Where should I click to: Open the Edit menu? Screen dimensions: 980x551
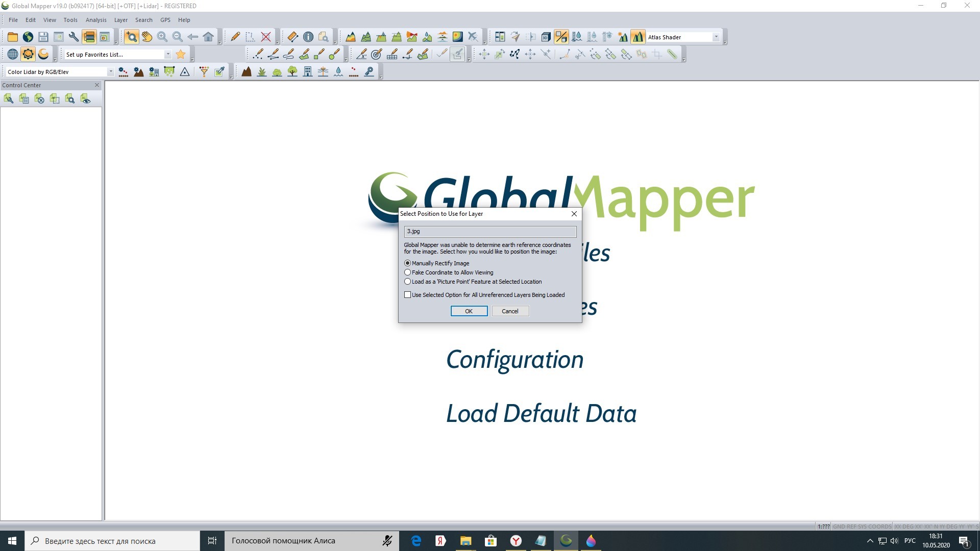pos(31,20)
